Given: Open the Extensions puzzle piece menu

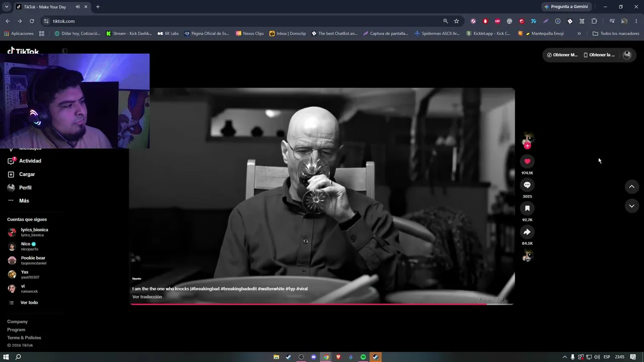Looking at the screenshot, I should click(x=594, y=21).
